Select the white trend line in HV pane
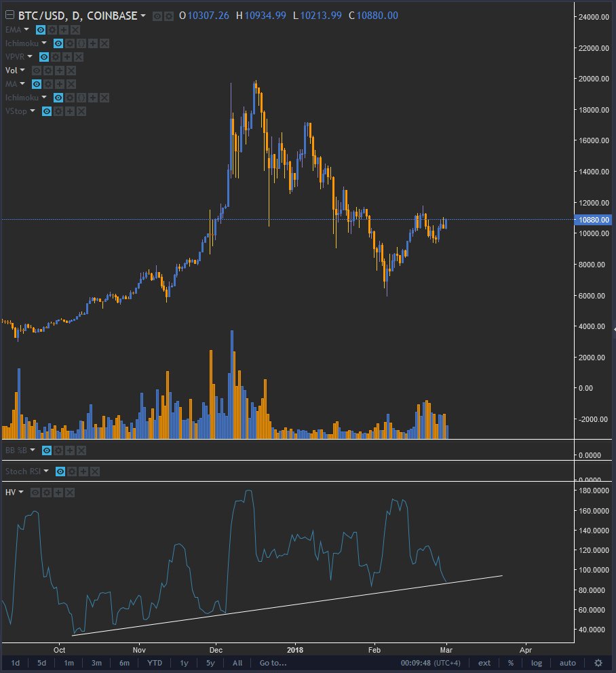Screen dimensions: 616x673 [287, 606]
